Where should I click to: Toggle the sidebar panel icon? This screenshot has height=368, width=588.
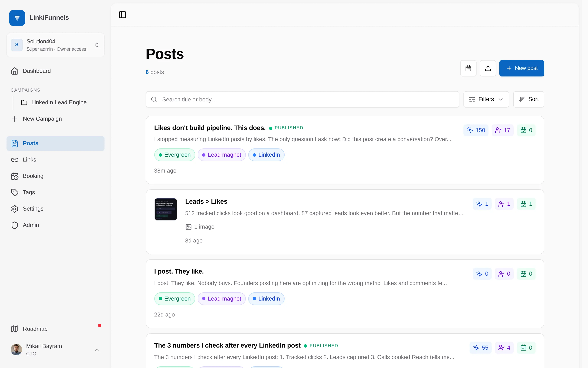(122, 15)
